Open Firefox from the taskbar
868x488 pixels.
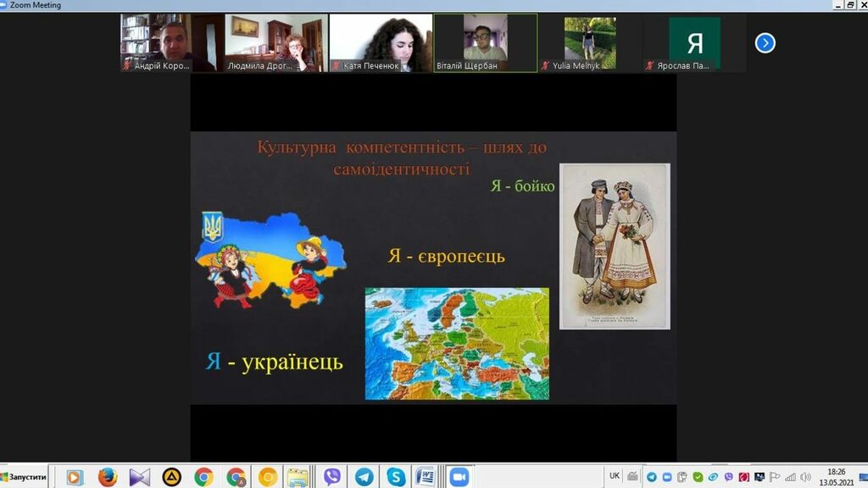tap(108, 477)
